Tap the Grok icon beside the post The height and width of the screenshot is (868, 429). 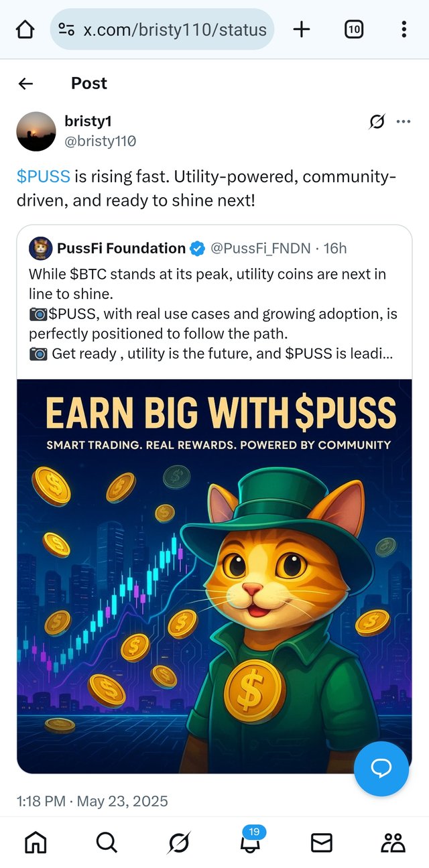click(377, 122)
